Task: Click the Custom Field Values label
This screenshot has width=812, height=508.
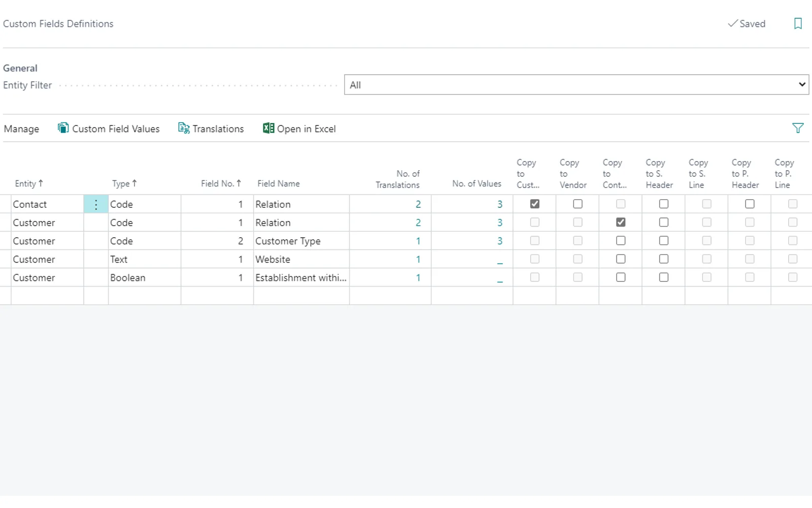Action: (116, 129)
